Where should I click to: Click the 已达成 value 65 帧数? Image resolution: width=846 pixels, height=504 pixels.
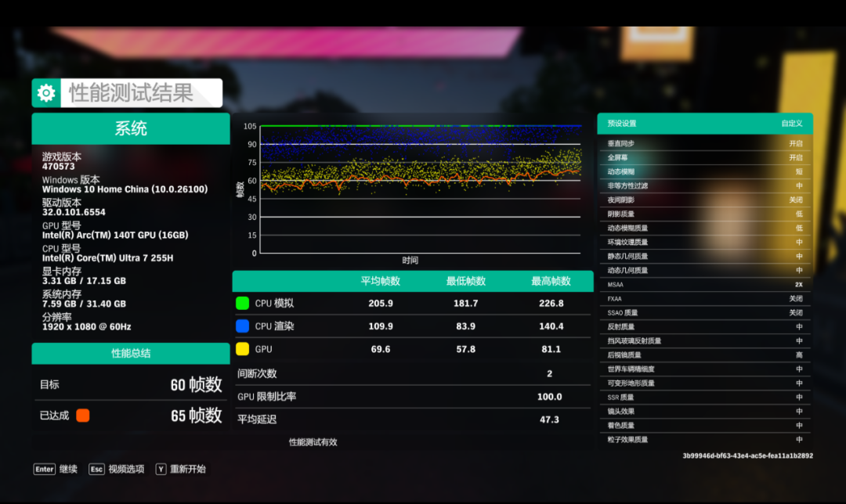point(197,416)
